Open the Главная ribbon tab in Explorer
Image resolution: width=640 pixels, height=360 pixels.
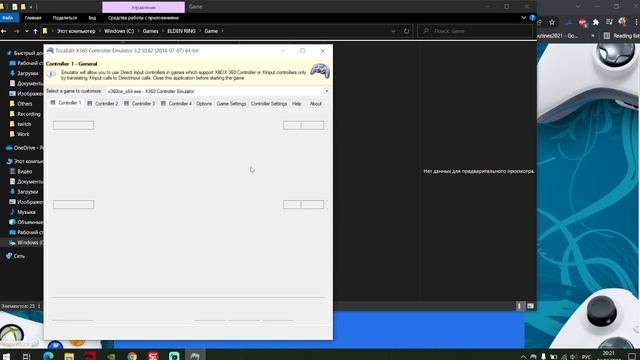(33, 18)
